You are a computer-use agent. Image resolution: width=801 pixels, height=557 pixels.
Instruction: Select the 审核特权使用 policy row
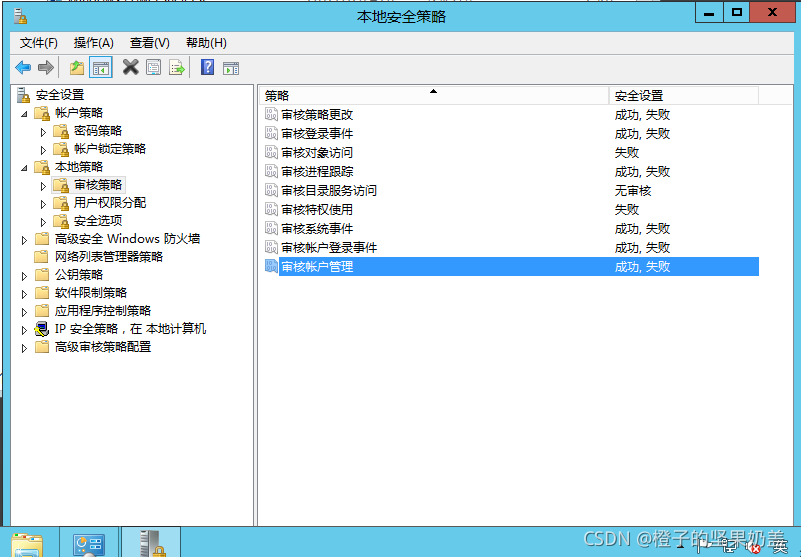pyautogui.click(x=509, y=210)
